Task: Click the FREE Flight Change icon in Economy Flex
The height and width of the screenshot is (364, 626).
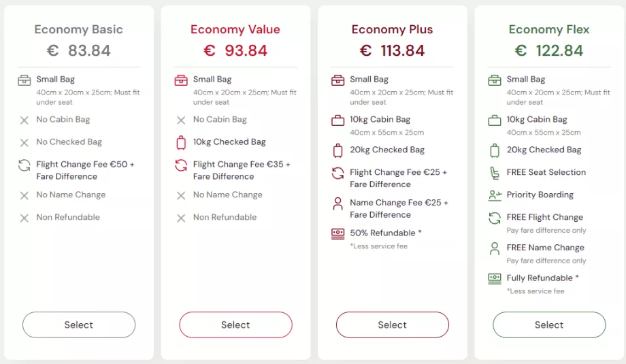Action: [495, 218]
